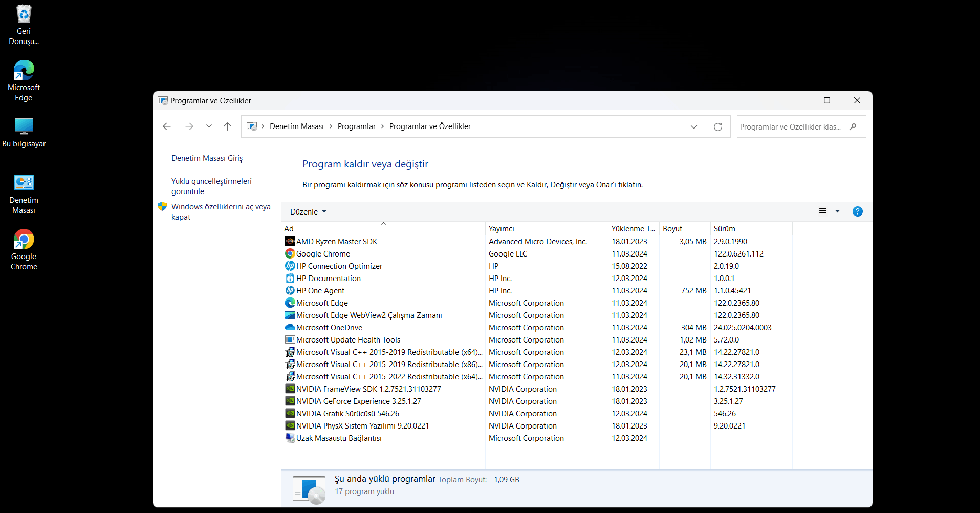Expand chevron after Denetim Masası breadcrumb
Screen dimensions: 980x513
(x=331, y=126)
